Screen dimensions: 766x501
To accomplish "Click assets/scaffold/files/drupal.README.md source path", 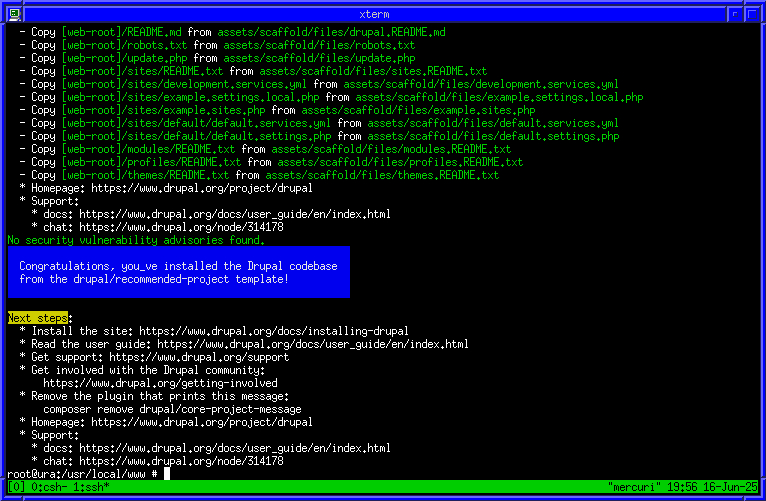I will 331,32.
